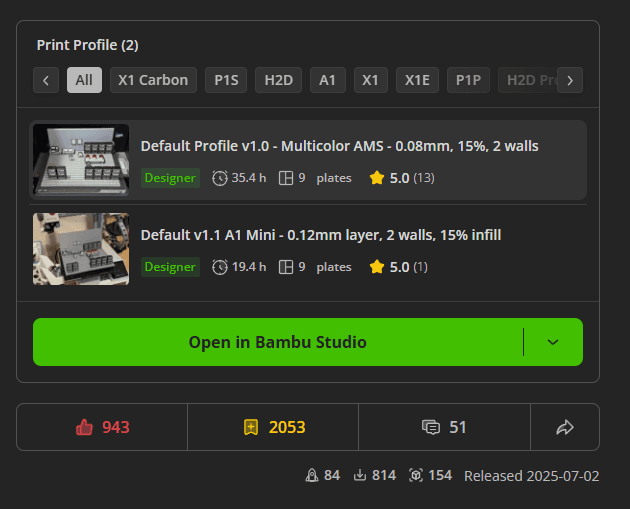The image size is (630, 509).
Task: Select the All printer filter tab
Action: [84, 80]
